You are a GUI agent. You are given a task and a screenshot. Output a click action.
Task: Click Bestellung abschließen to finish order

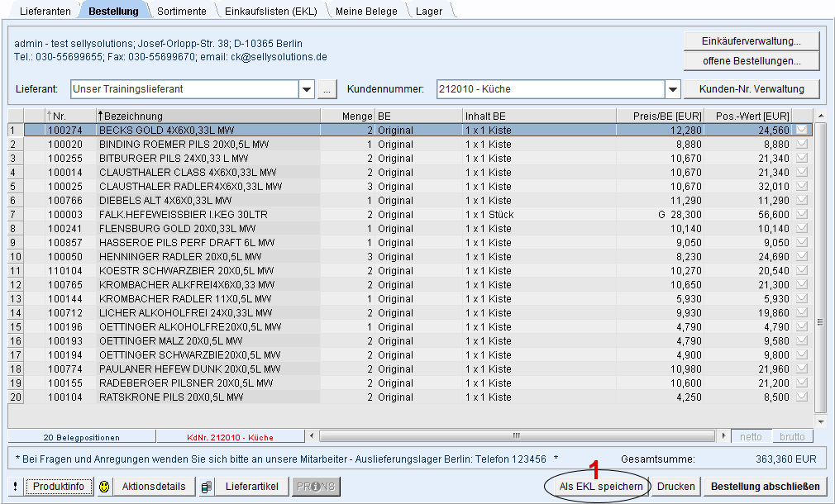(x=765, y=487)
